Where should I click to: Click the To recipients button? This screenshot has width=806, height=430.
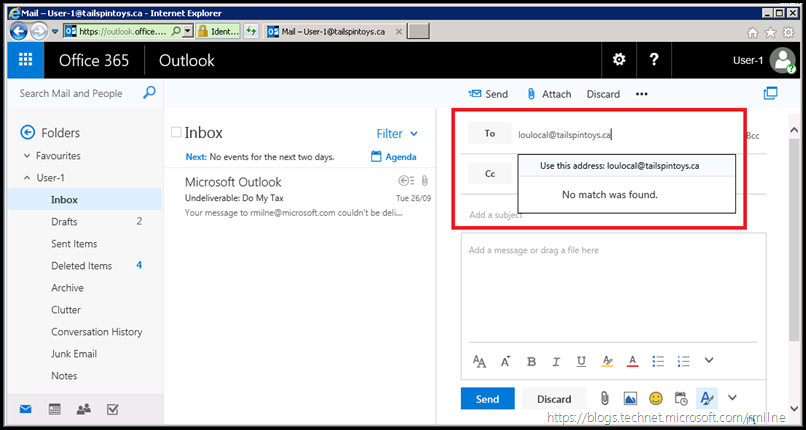(490, 133)
